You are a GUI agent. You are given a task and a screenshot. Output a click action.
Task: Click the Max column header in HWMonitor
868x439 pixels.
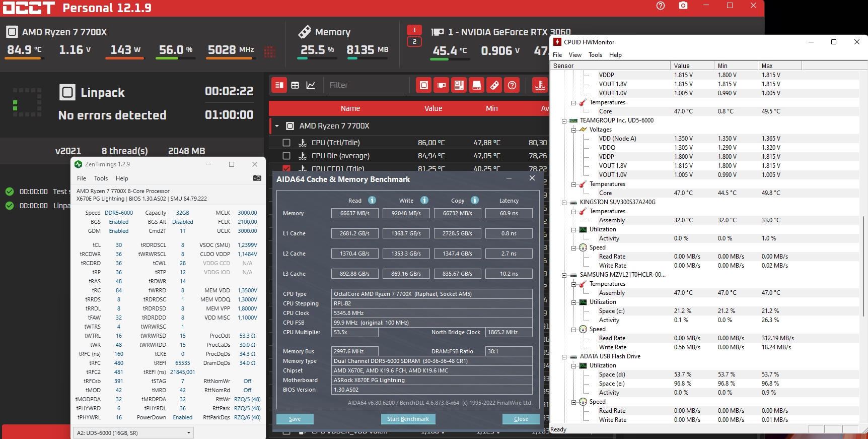(779, 66)
